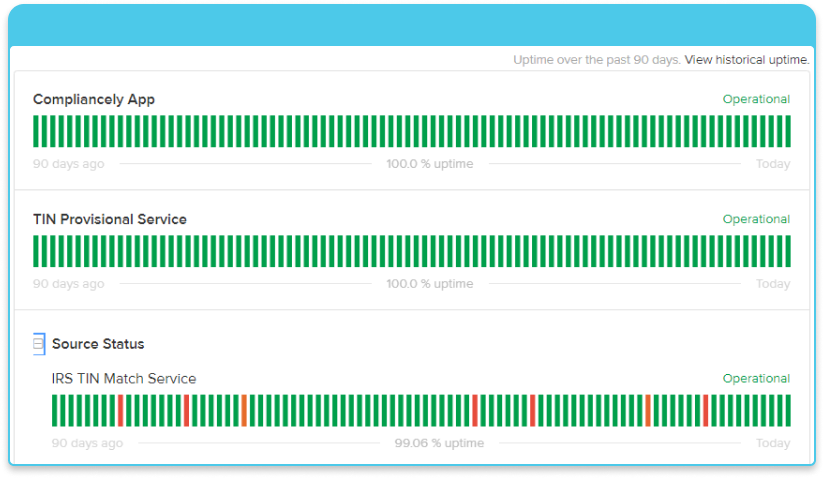Image resolution: width=824 pixels, height=478 pixels.
Task: Click 100.0 % uptime under TIN Provisional Service
Action: 430,284
